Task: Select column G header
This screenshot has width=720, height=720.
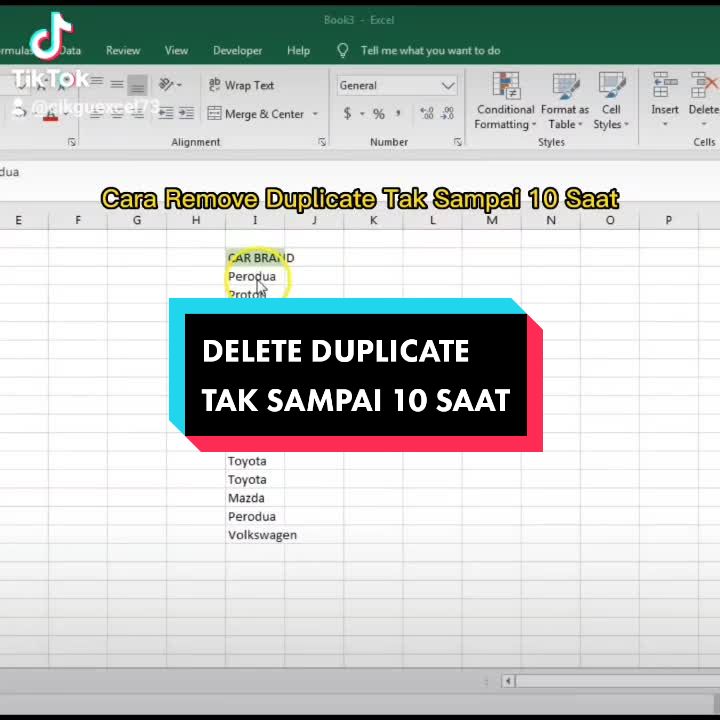Action: 137,220
